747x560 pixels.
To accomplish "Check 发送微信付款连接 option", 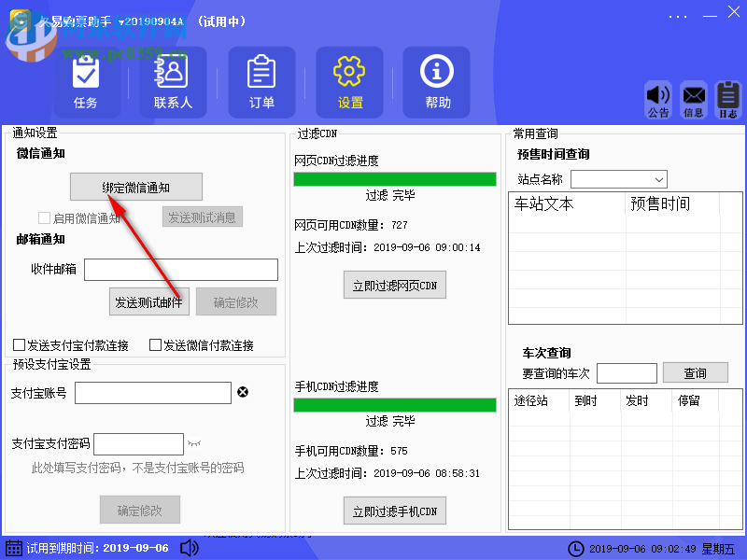I will [x=155, y=344].
